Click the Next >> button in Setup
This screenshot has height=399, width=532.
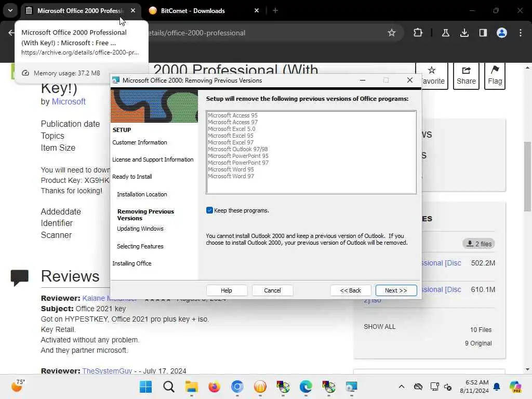(396, 290)
